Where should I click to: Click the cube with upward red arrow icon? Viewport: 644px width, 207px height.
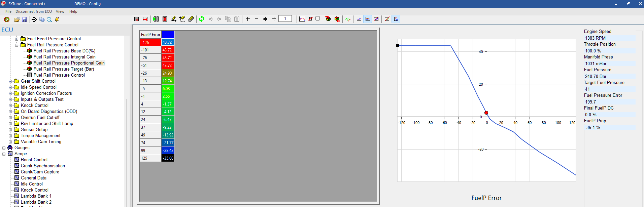pyautogui.click(x=328, y=19)
